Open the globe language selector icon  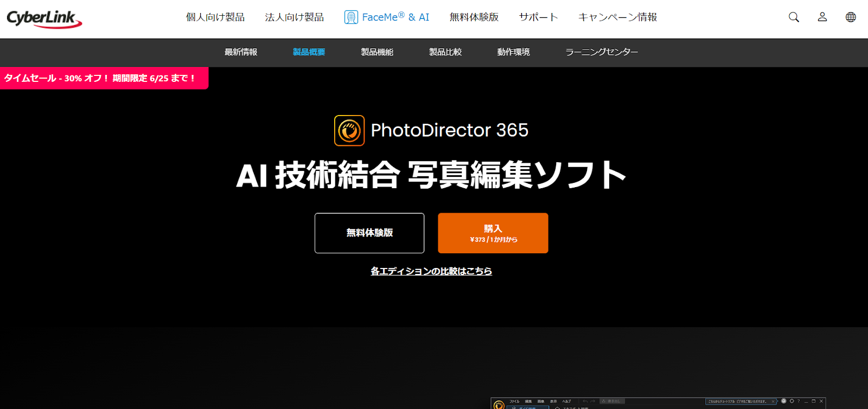pos(851,17)
